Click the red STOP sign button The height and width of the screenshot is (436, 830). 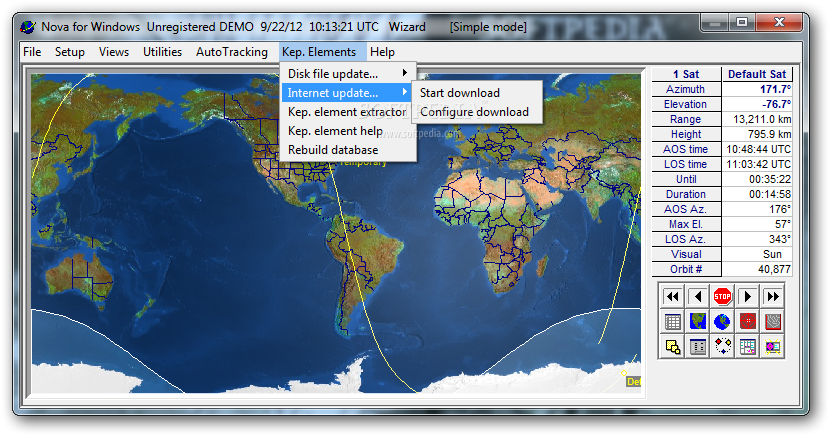723,296
